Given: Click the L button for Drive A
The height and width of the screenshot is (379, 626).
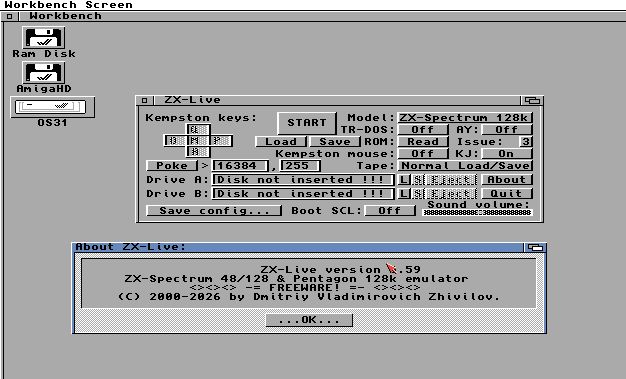Looking at the screenshot, I should point(404,180).
